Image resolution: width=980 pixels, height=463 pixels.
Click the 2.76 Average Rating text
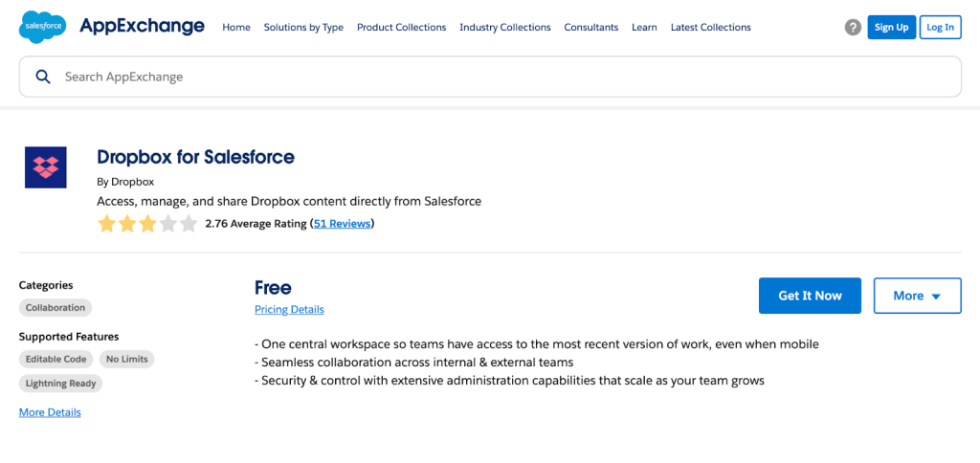[x=256, y=224]
